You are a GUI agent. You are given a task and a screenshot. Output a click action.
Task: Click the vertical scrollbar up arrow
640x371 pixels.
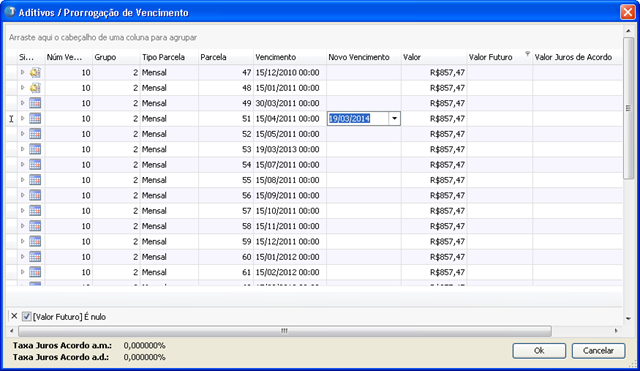click(x=628, y=31)
